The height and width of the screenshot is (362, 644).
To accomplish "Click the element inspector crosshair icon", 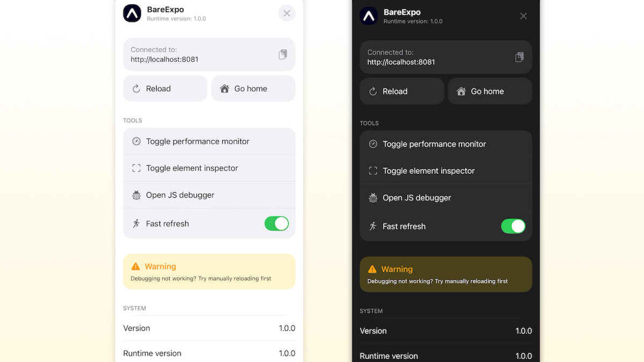I will tap(136, 168).
